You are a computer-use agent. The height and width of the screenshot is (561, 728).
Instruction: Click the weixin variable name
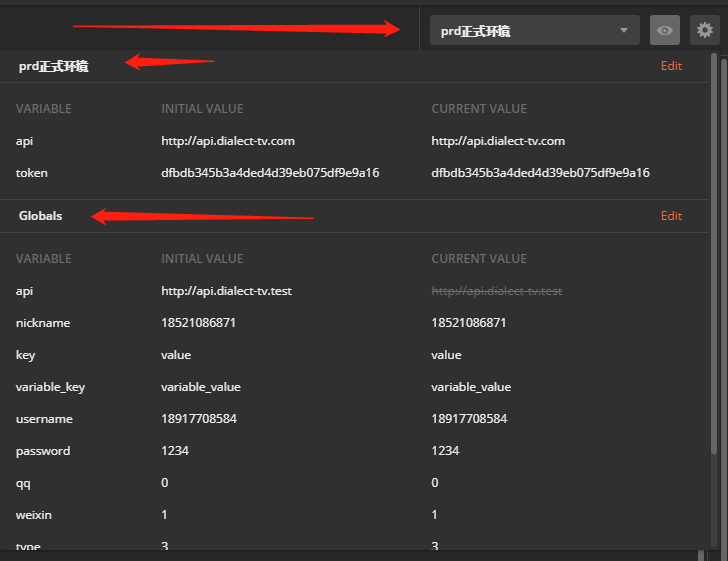click(33, 515)
